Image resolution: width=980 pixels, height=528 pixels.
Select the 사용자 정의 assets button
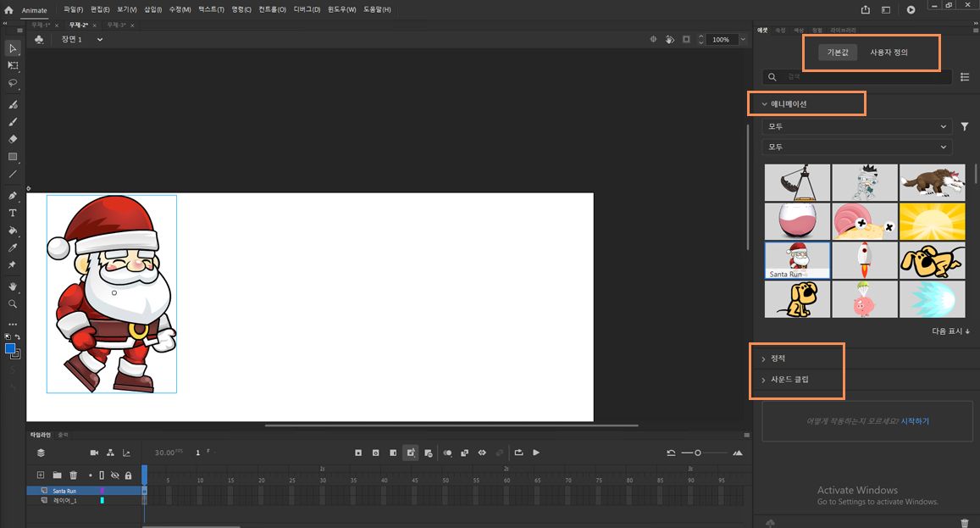click(x=889, y=52)
